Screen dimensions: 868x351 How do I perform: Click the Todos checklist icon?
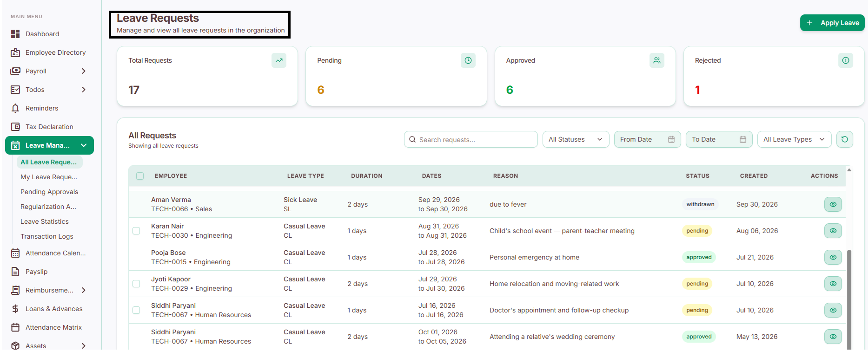(x=15, y=90)
